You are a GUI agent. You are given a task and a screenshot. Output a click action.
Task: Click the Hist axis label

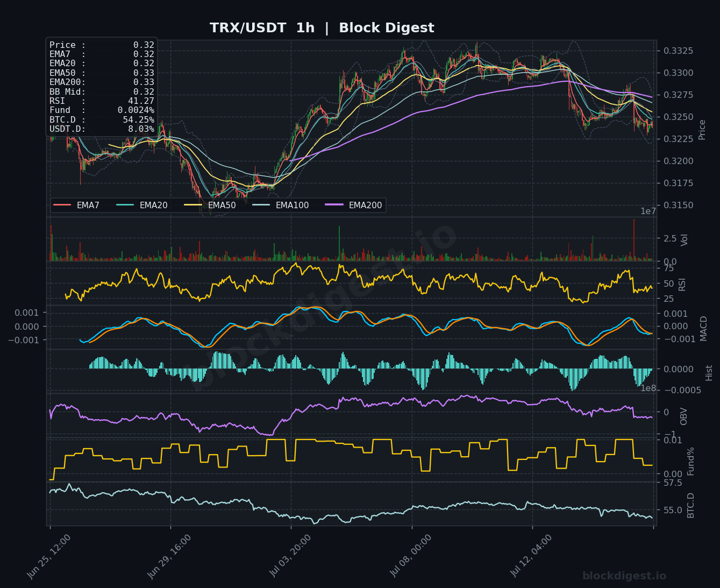coord(709,372)
